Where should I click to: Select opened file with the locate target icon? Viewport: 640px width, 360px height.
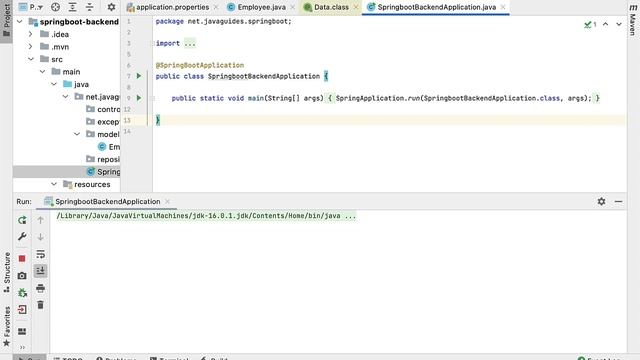pyautogui.click(x=56, y=7)
